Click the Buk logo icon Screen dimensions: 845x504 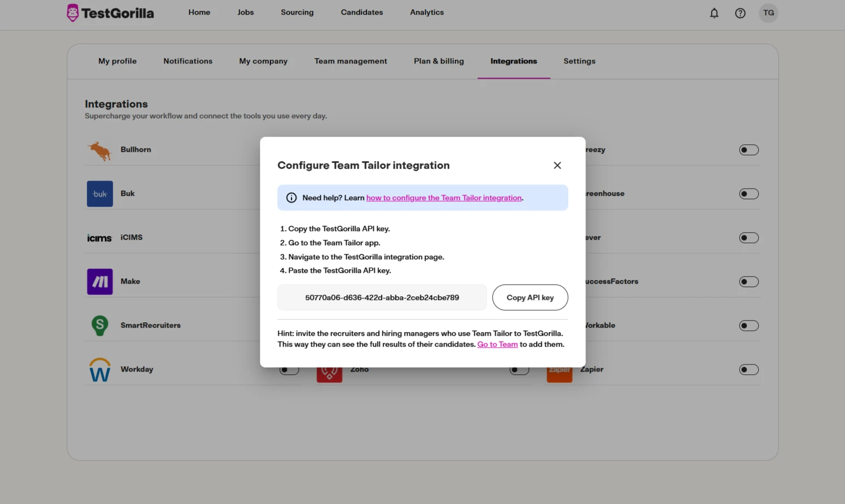click(100, 194)
